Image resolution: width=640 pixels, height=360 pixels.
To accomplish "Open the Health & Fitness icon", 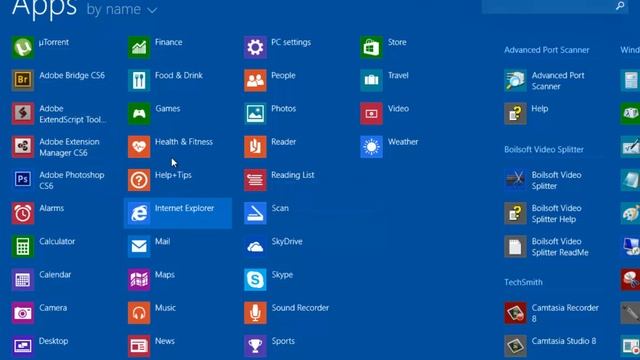I will (x=139, y=147).
